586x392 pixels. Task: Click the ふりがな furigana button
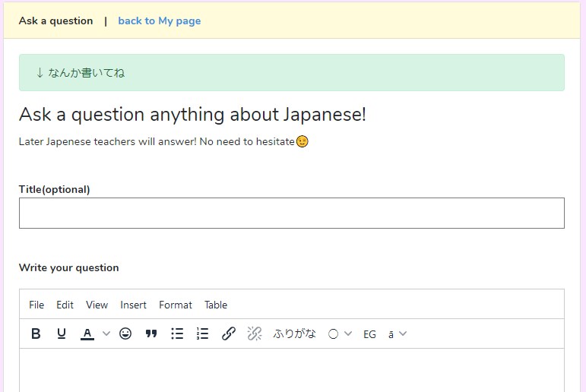click(x=294, y=334)
